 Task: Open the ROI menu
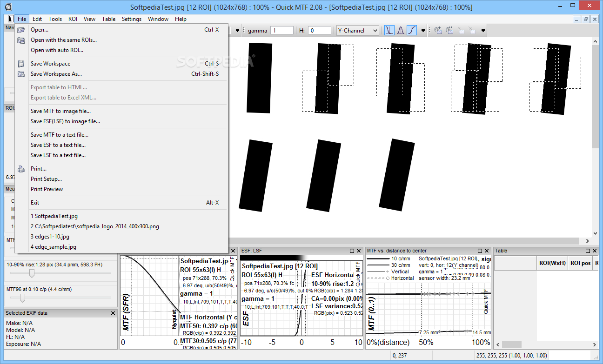click(73, 19)
